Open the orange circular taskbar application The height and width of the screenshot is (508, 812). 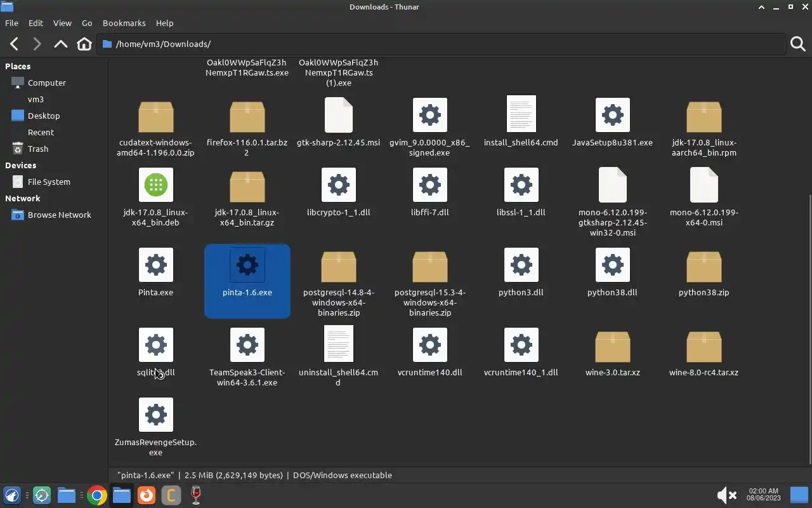[147, 495]
